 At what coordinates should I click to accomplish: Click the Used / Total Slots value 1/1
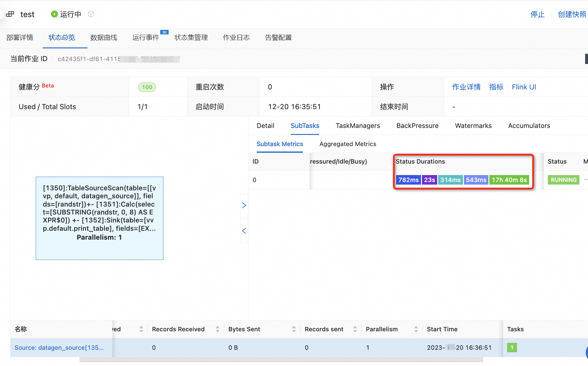pos(143,107)
